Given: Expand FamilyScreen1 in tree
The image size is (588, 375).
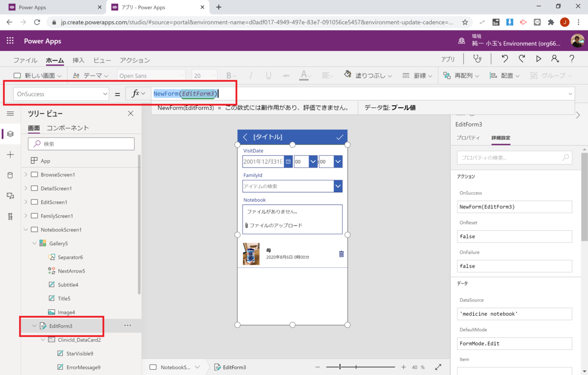Looking at the screenshot, I should coord(25,216).
